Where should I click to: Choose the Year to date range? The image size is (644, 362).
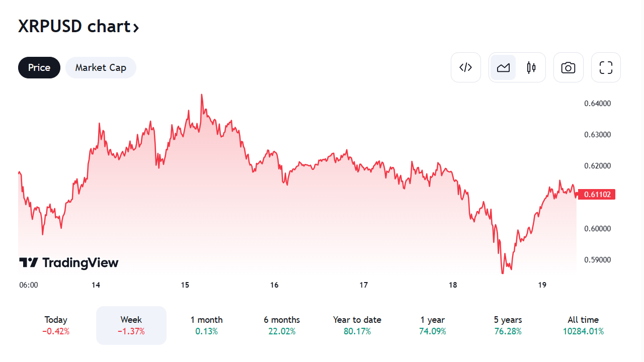(x=357, y=325)
